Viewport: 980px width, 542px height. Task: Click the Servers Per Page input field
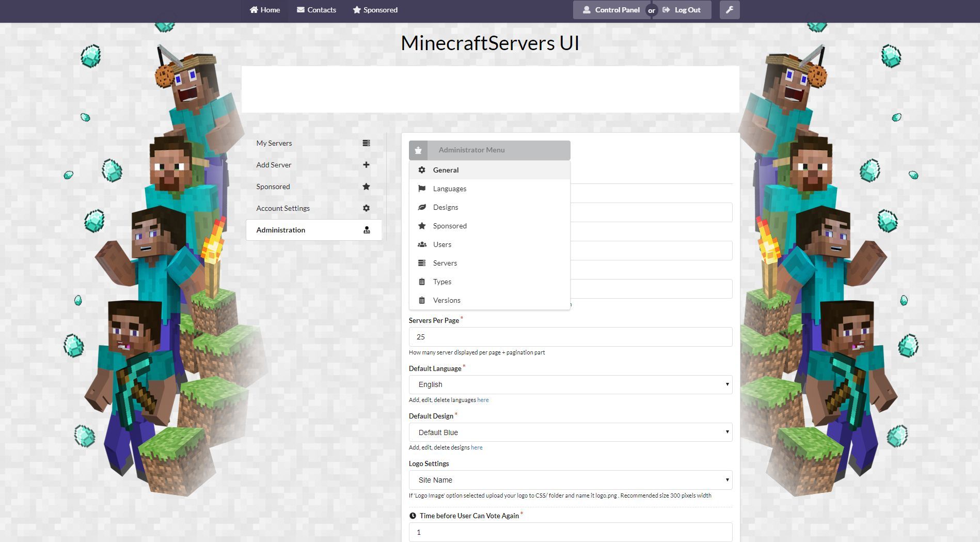point(571,337)
